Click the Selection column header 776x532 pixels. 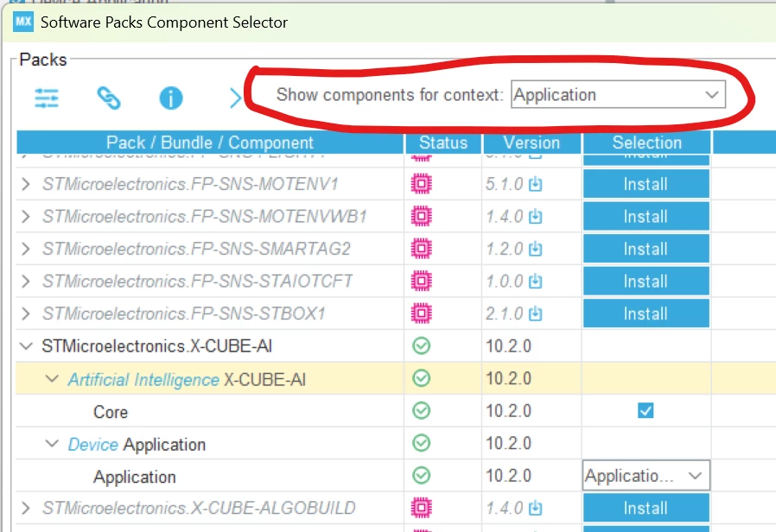point(647,142)
